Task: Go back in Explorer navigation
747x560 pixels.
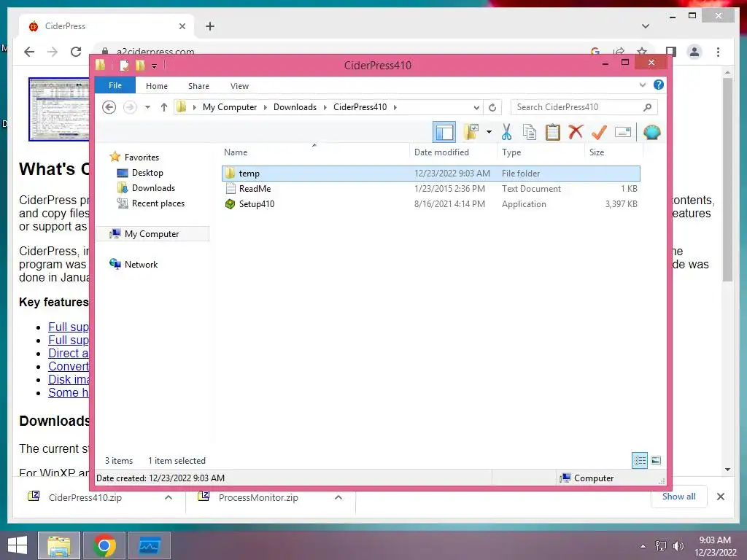Action: pyautogui.click(x=109, y=107)
